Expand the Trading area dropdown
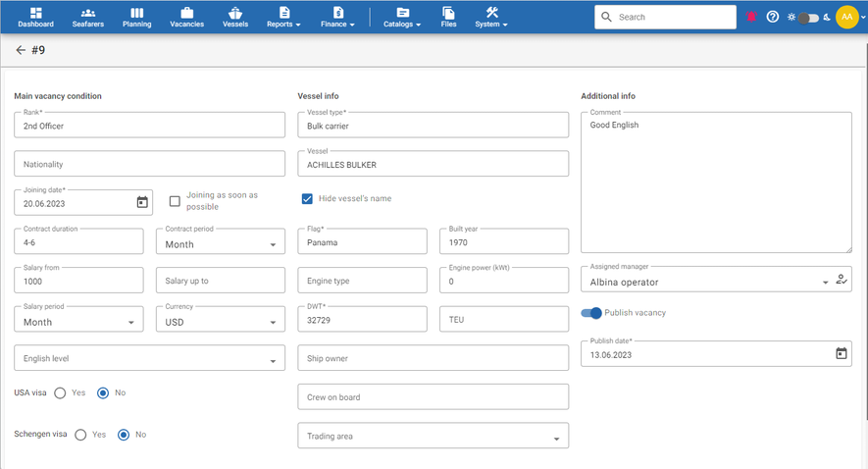The image size is (868, 469). [556, 439]
